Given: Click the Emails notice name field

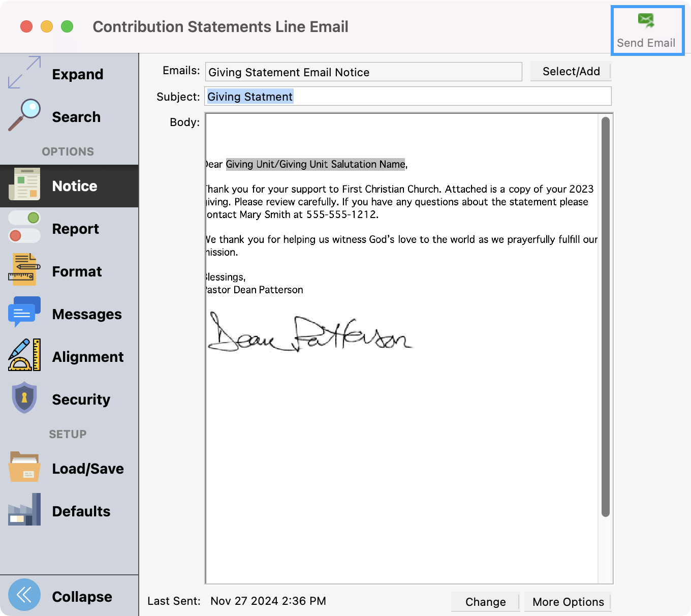Looking at the screenshot, I should pyautogui.click(x=363, y=72).
